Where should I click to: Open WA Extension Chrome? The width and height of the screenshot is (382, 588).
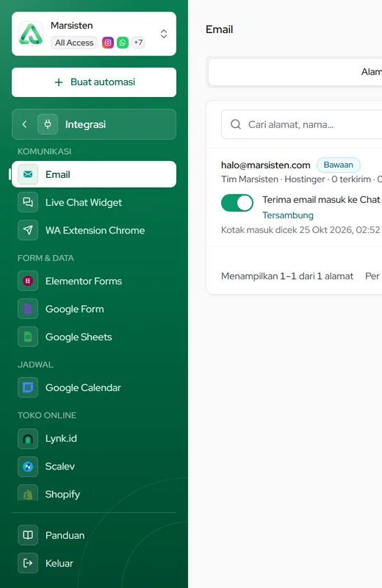[94, 230]
